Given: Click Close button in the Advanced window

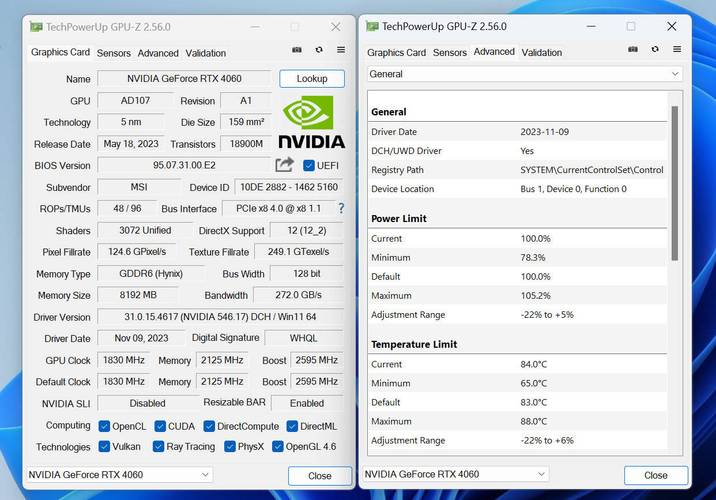Looking at the screenshot, I should [x=655, y=475].
